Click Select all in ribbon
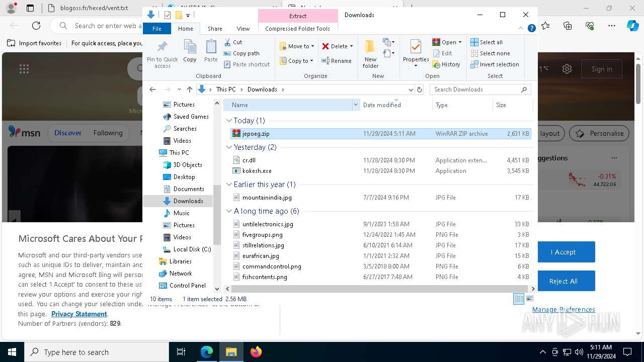Viewport: 644px width, 362px height. point(487,42)
